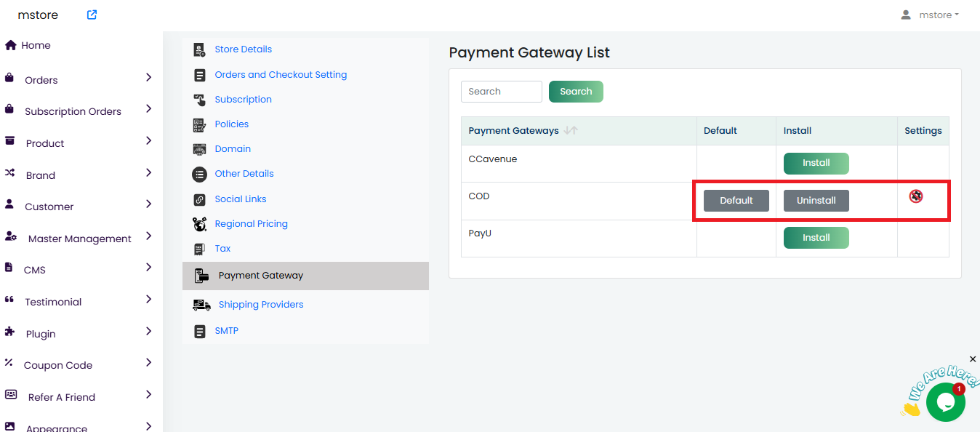Sort by Payment Gateways column arrows
Image resolution: width=980 pixels, height=432 pixels.
pyautogui.click(x=571, y=131)
